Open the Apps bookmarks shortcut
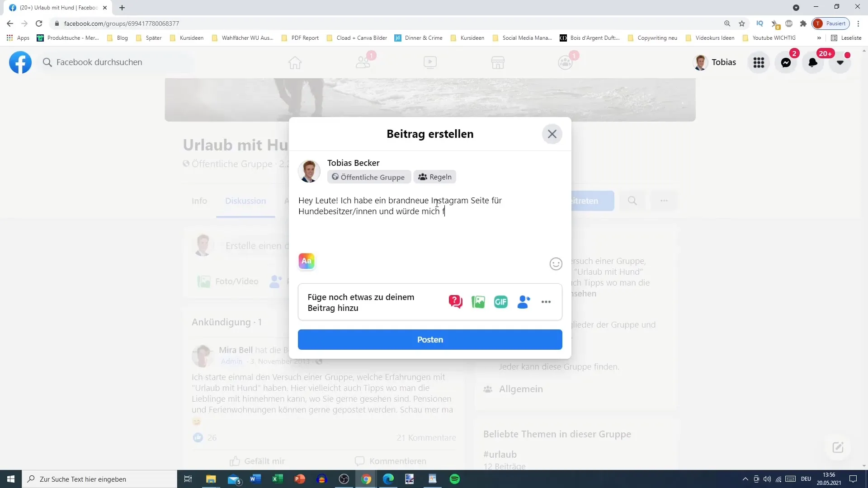Viewport: 868px width, 488px height. (18, 38)
